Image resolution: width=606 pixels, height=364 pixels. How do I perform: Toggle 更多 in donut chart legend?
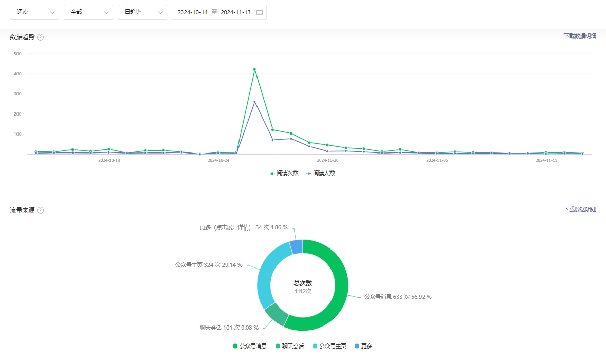click(363, 346)
